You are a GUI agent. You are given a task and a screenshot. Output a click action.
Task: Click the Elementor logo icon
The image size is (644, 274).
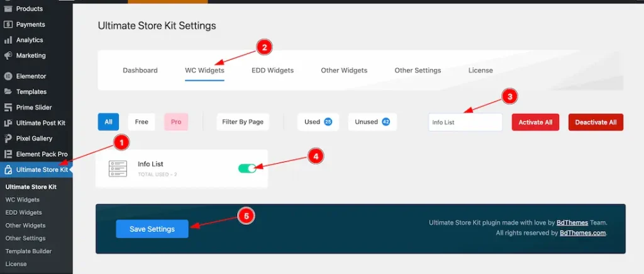(x=8, y=76)
